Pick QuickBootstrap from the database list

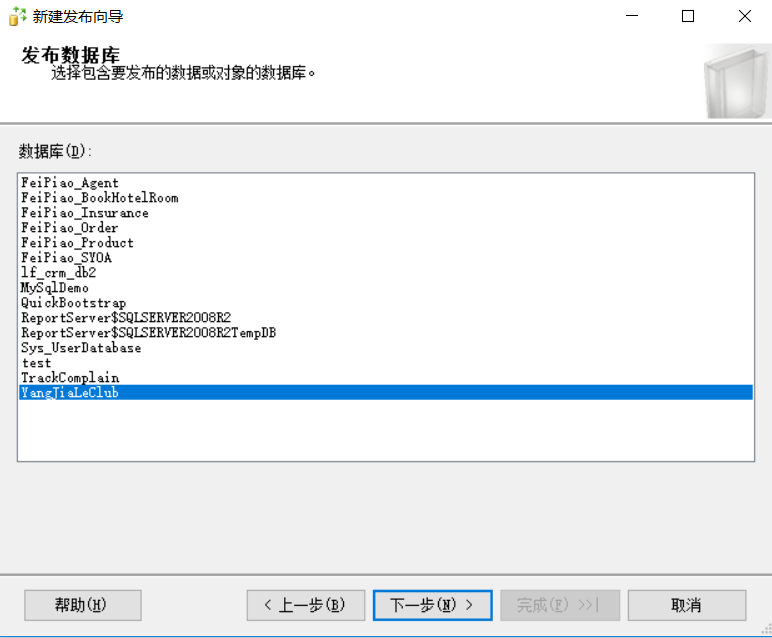point(73,303)
